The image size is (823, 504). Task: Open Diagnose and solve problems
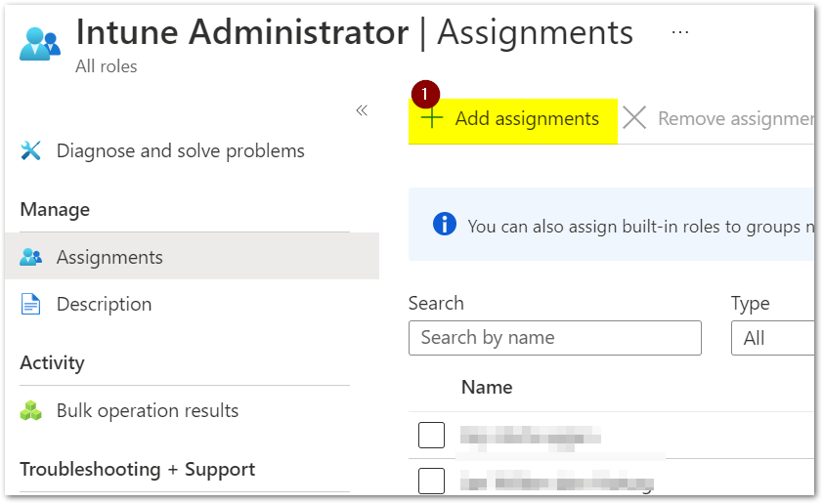[180, 151]
